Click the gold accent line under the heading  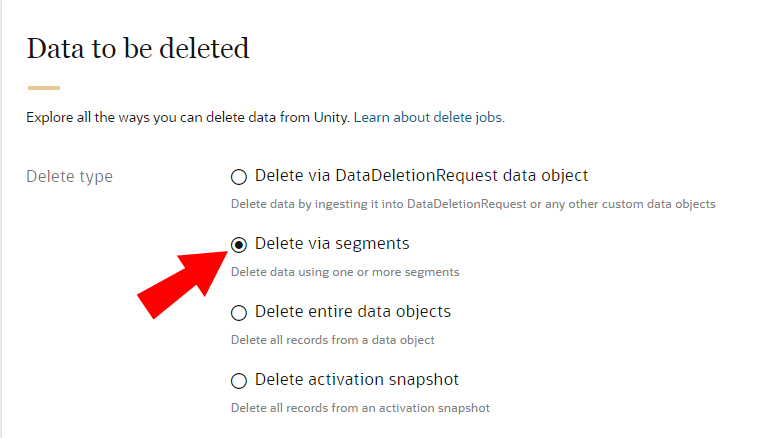(x=43, y=88)
